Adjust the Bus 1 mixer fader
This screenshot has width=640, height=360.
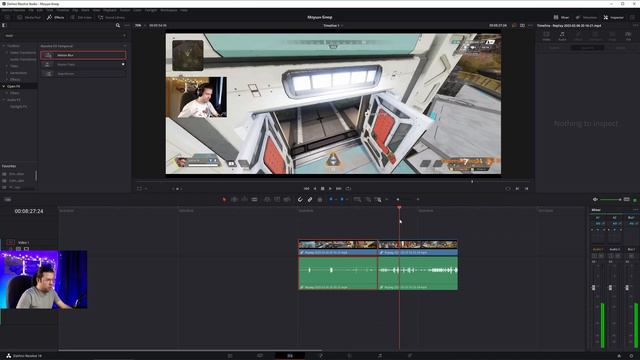point(627,288)
